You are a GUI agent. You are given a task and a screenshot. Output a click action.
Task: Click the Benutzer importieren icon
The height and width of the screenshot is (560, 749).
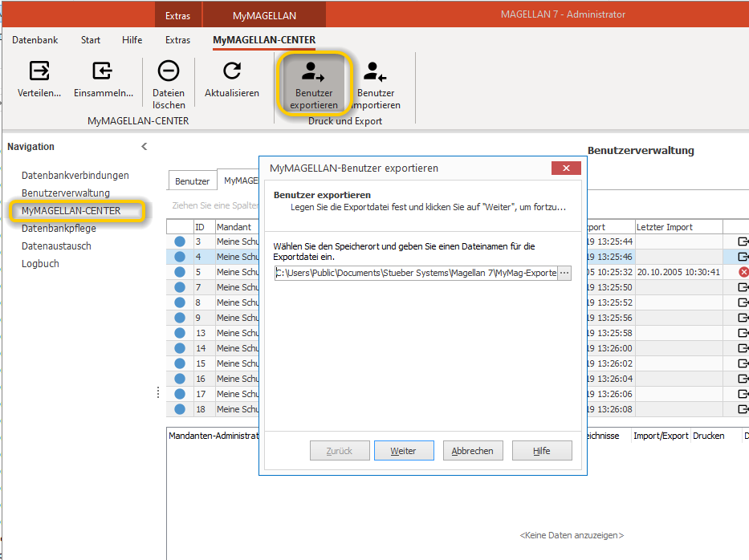tap(375, 71)
